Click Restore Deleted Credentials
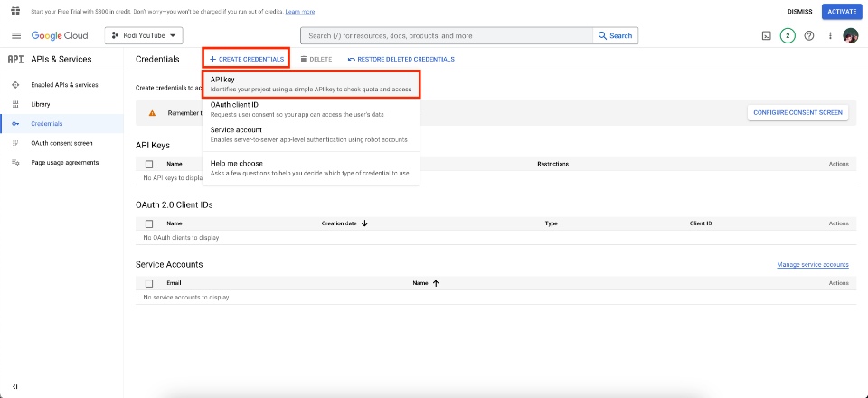Screen dimensions: 868x398 pyautogui.click(x=401, y=59)
